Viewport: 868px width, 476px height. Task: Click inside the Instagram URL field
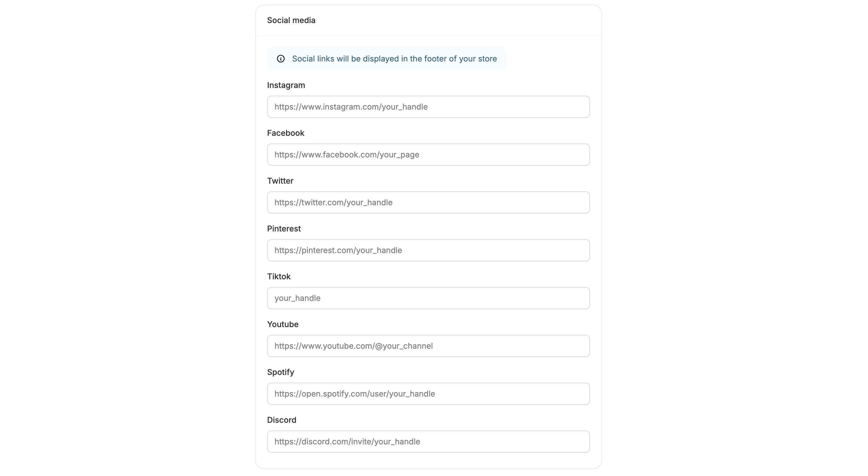tap(428, 107)
